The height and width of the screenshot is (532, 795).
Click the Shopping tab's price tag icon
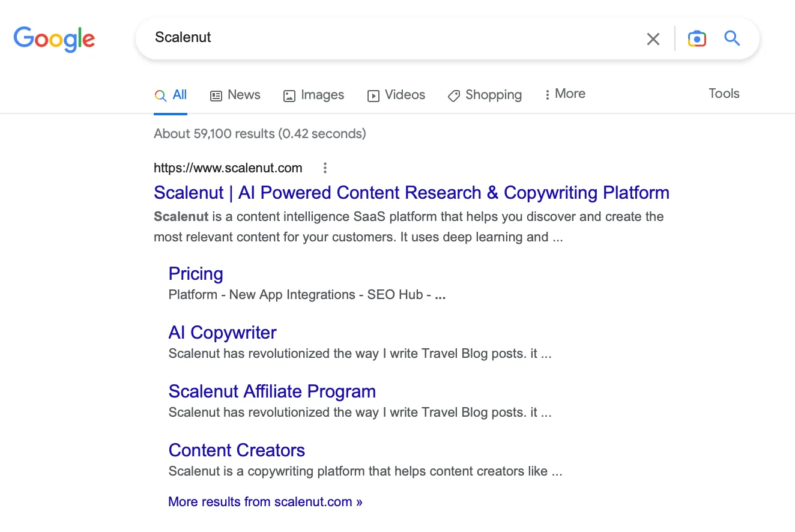click(x=453, y=95)
